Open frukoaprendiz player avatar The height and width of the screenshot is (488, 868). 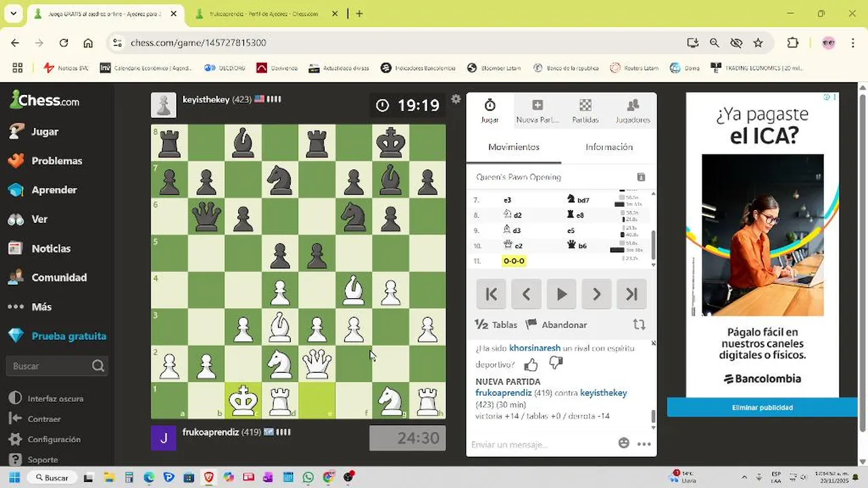(163, 438)
